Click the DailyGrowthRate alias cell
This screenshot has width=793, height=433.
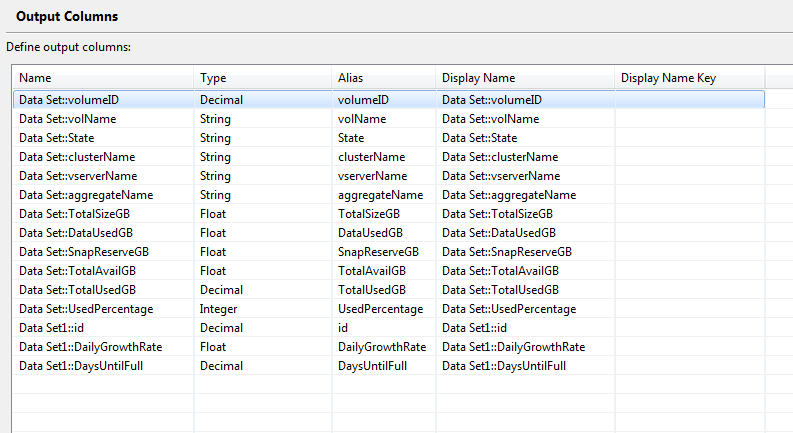click(x=384, y=347)
